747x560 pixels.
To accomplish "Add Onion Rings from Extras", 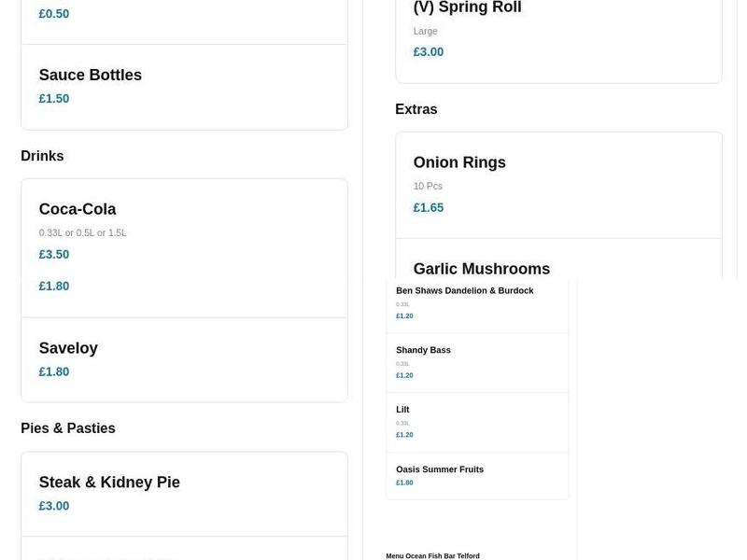I will coord(459,163).
